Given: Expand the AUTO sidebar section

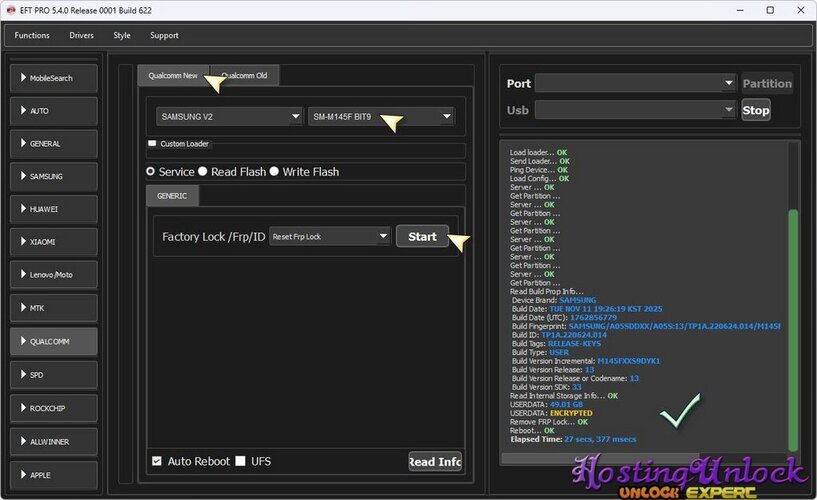Looking at the screenshot, I should pos(54,111).
